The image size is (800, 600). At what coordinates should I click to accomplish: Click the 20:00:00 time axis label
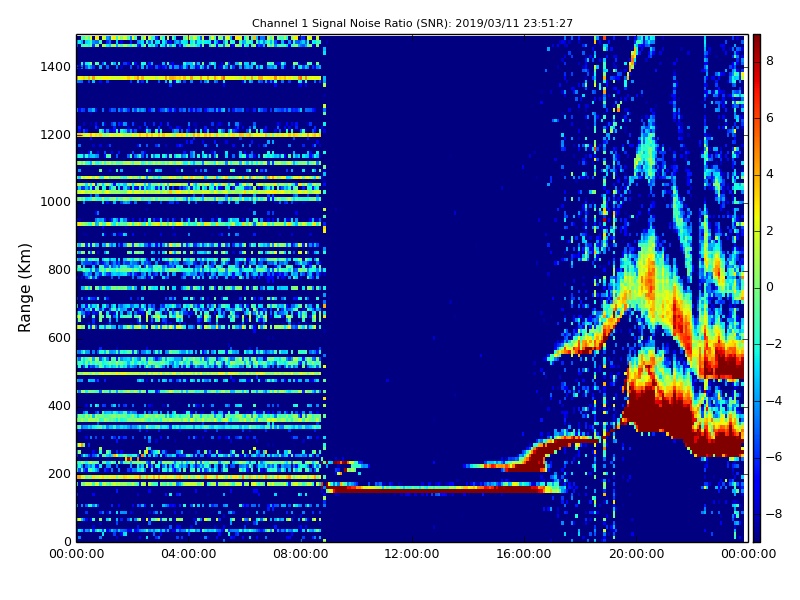(636, 554)
